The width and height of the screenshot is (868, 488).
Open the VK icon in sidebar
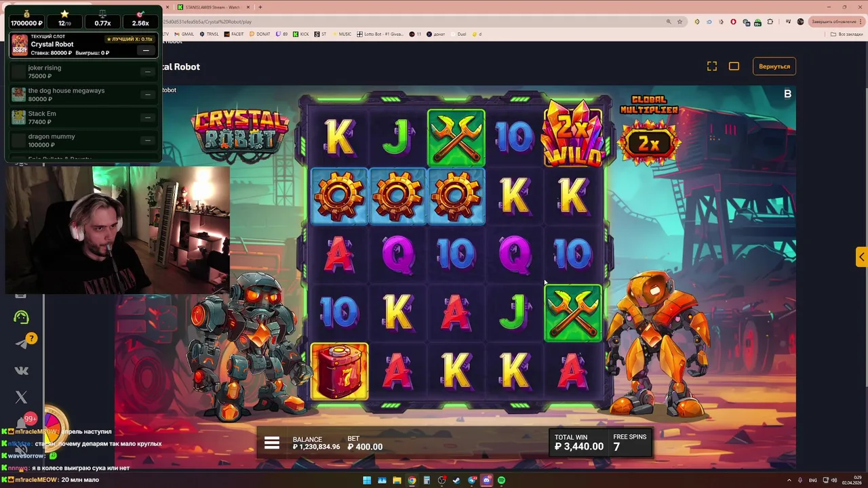21,371
